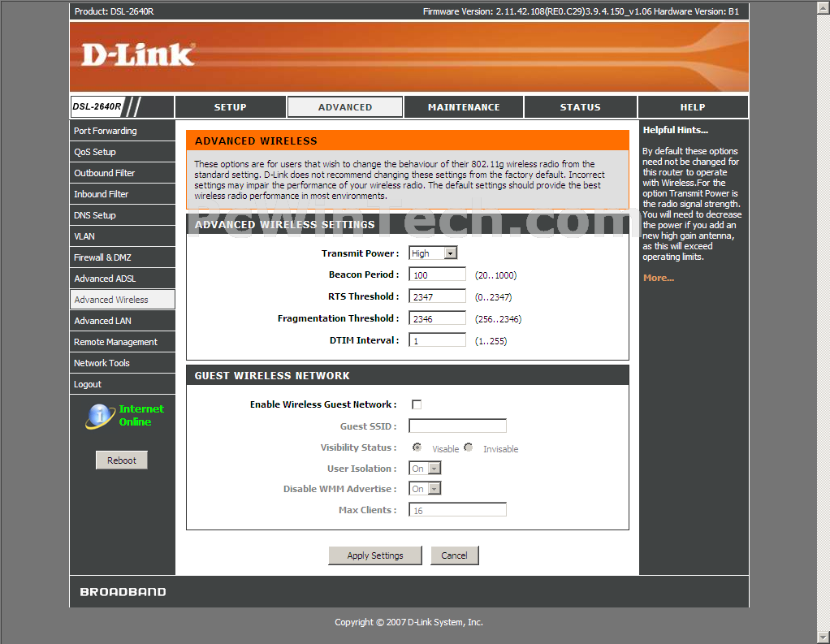The height and width of the screenshot is (644, 830).
Task: Open the User Isolation dropdown
Action: [425, 469]
